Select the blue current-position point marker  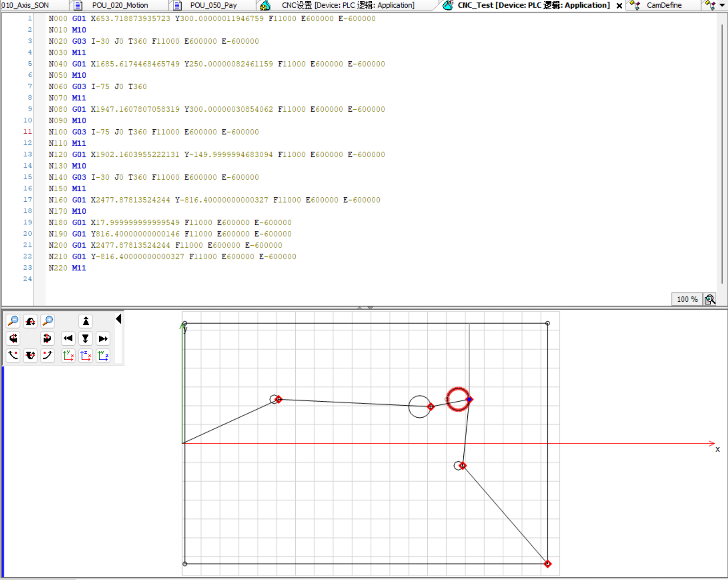pyautogui.click(x=469, y=400)
